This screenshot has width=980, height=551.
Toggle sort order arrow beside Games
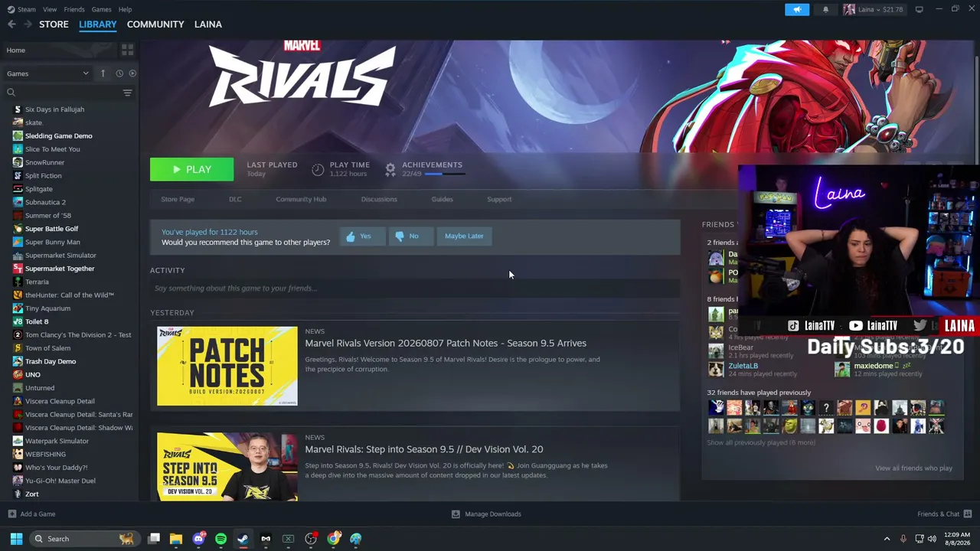[103, 73]
